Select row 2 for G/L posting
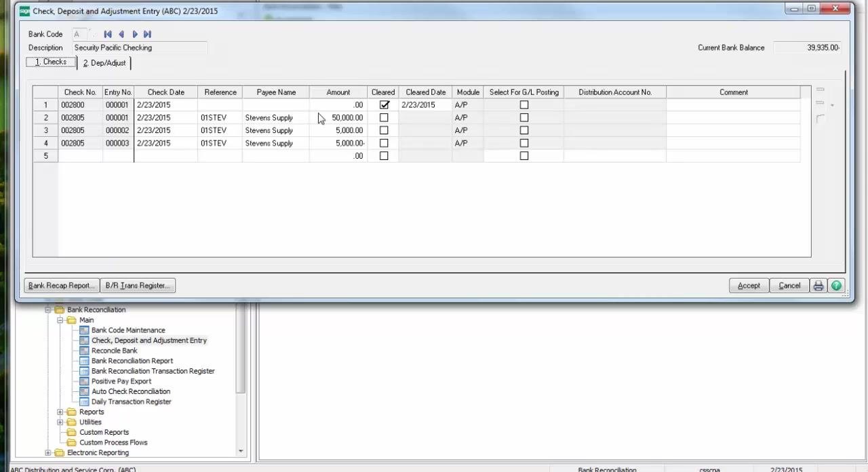 click(524, 117)
